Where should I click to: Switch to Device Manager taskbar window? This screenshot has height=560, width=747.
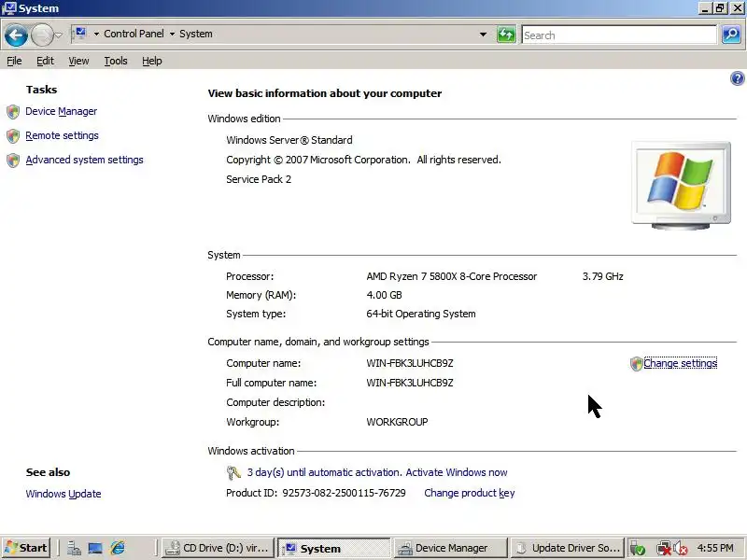point(450,548)
